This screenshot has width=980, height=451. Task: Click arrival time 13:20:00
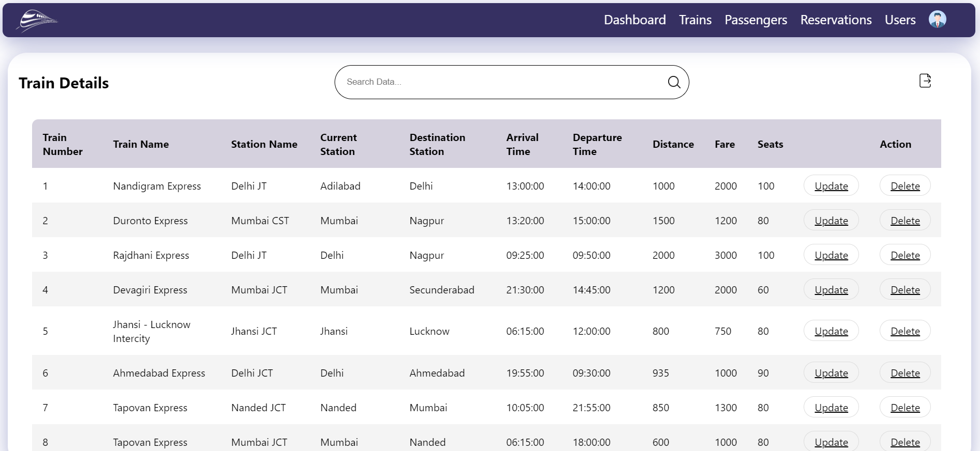click(525, 221)
